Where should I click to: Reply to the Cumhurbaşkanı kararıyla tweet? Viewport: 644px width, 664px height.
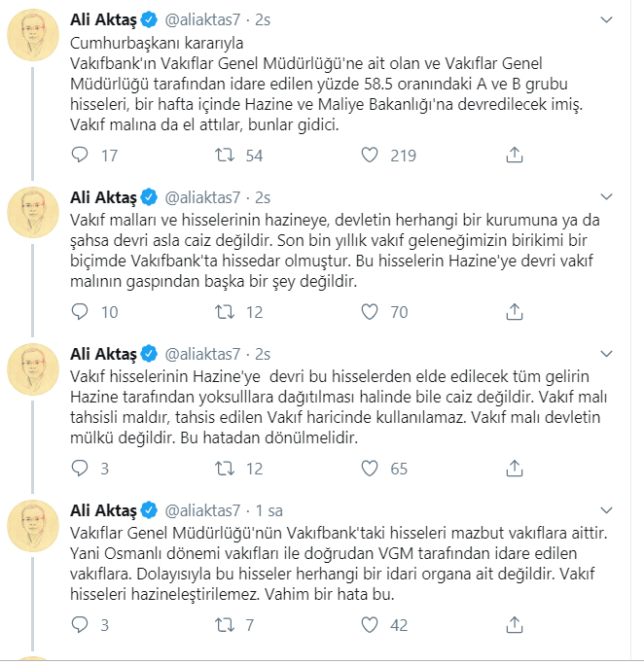tap(83, 156)
